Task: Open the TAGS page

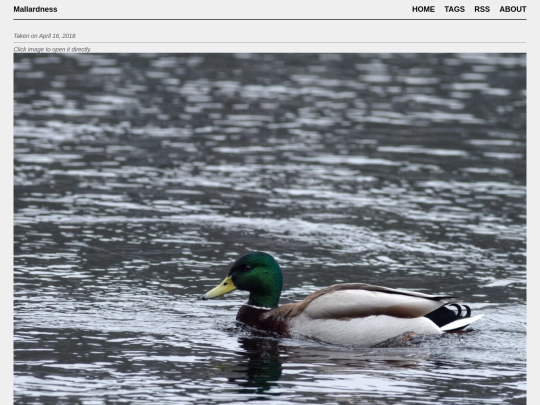Action: coord(454,9)
